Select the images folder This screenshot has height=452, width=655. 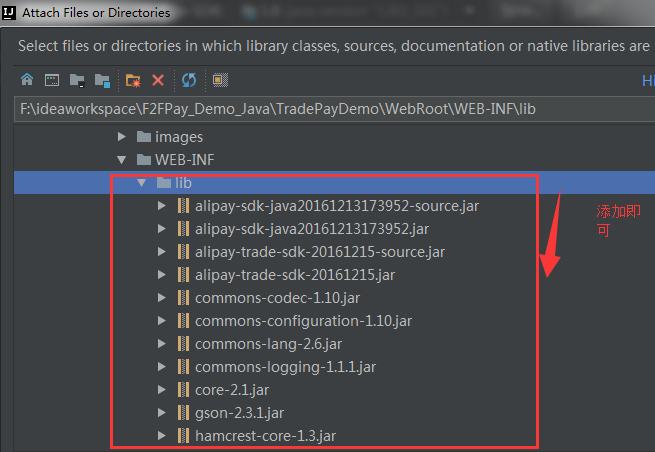[x=179, y=137]
